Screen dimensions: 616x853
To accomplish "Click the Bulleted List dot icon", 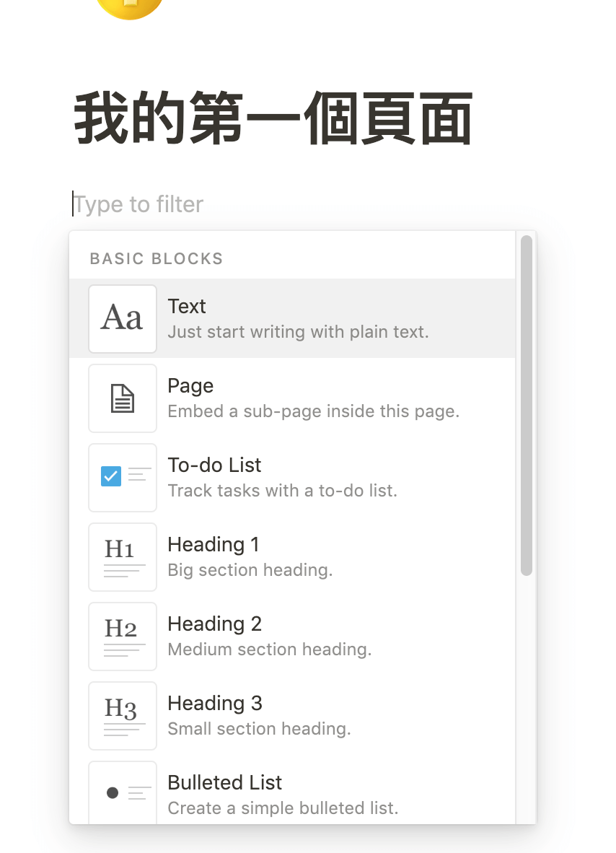I will [113, 792].
